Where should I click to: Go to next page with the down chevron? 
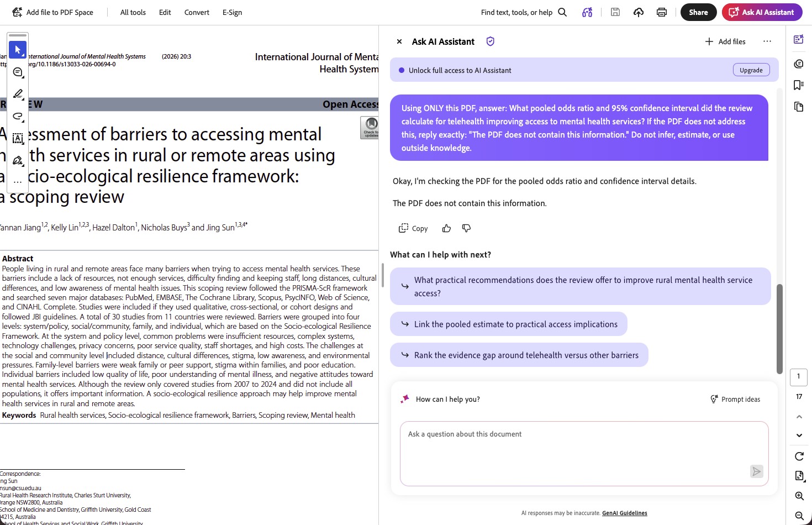tap(799, 435)
